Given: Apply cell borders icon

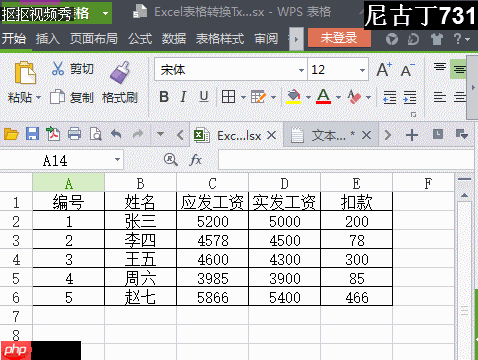Looking at the screenshot, I should 228,97.
